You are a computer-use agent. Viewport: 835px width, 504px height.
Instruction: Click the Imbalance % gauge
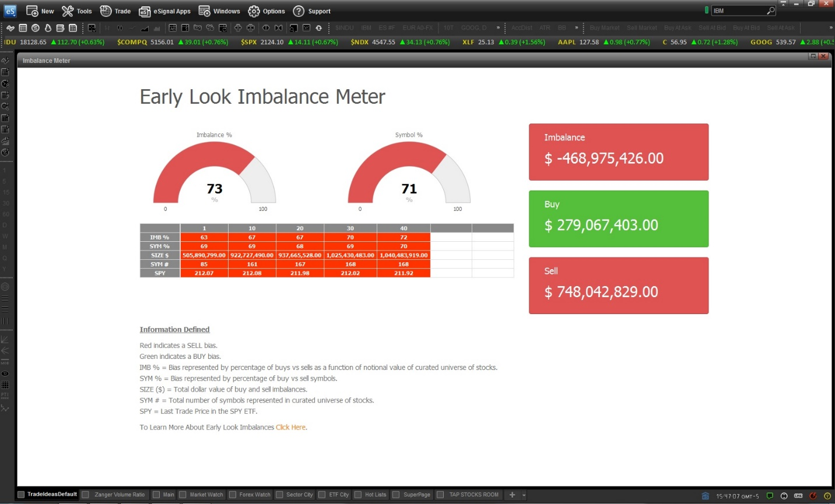(x=215, y=173)
